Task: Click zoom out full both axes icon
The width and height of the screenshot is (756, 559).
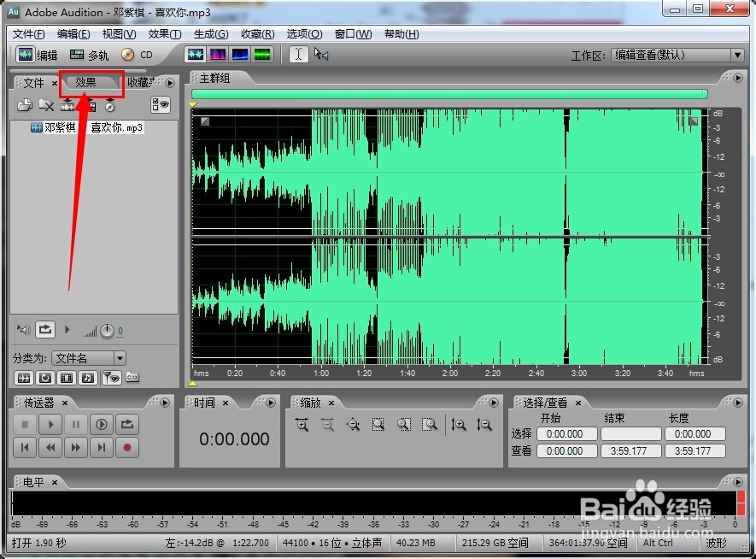Action: point(354,425)
